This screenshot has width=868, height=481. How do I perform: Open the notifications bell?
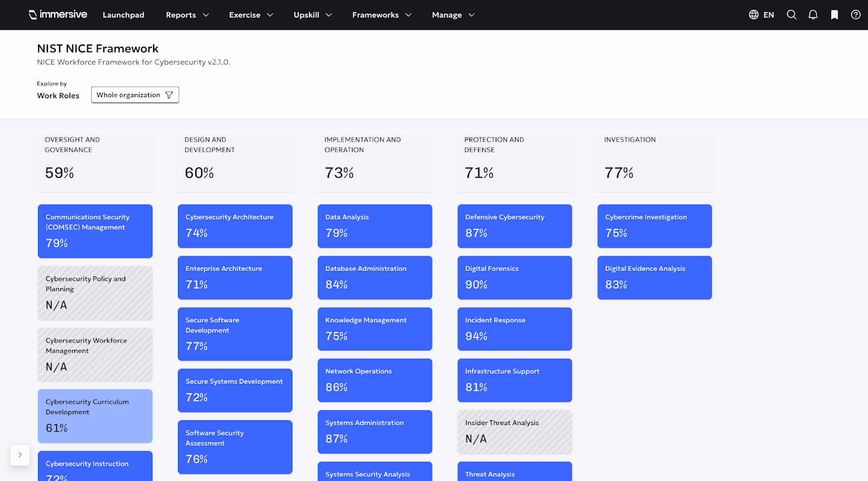(813, 15)
